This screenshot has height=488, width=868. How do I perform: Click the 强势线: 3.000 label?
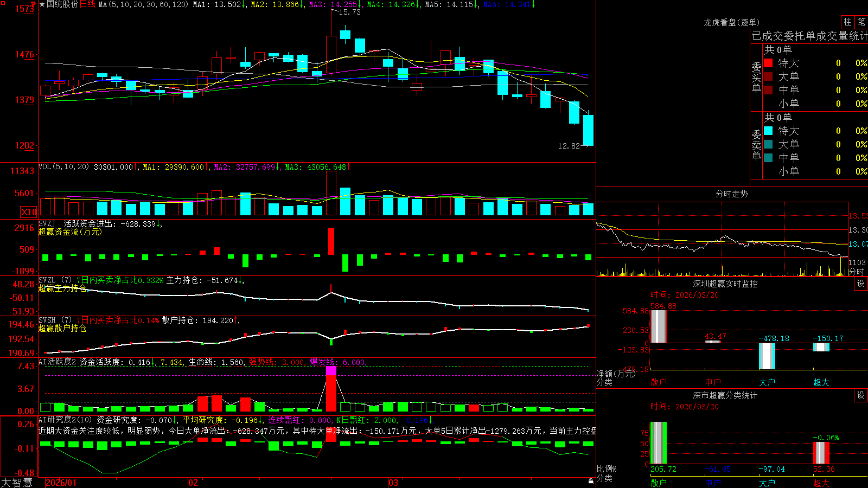tap(277, 362)
